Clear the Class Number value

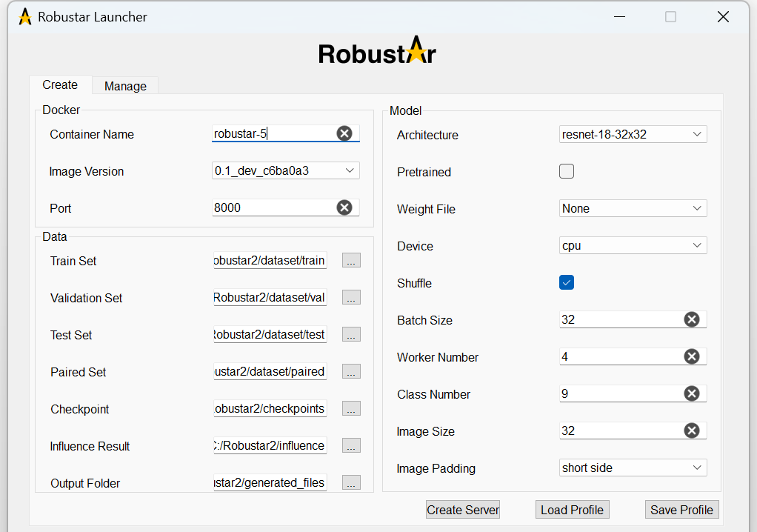coord(691,393)
